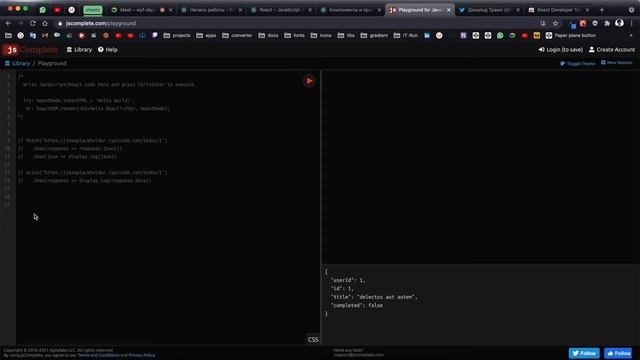Open the converter bookmark folder

pyautogui.click(x=237, y=36)
